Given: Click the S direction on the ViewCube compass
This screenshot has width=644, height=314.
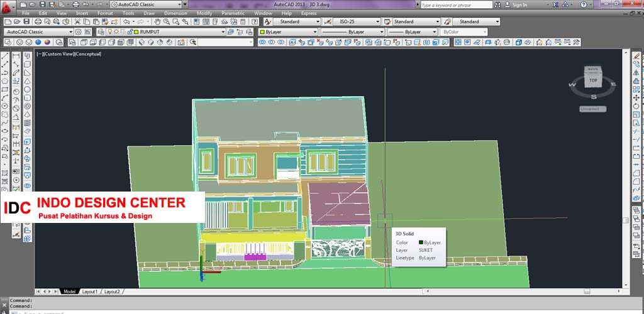Looking at the screenshot, I should click(x=594, y=97).
